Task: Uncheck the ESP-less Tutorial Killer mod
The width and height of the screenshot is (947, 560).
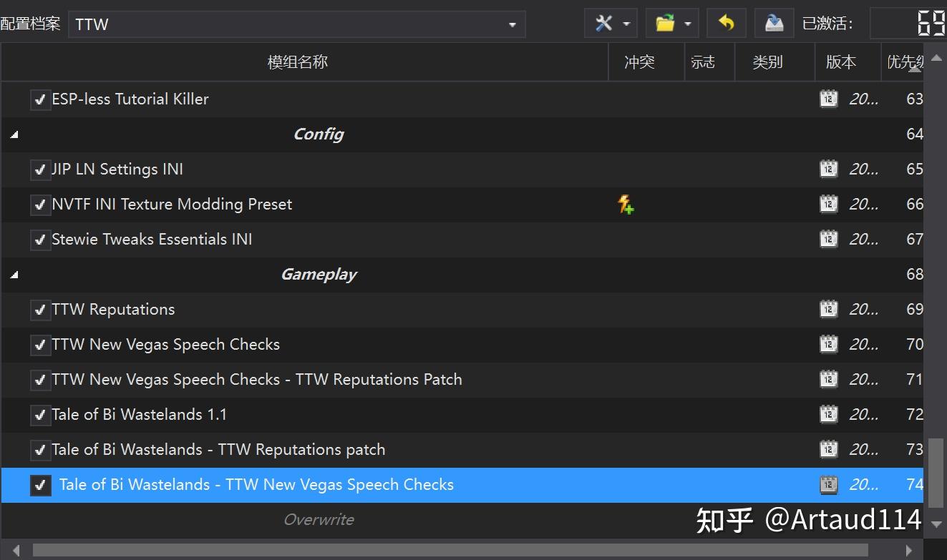Action: click(x=40, y=99)
